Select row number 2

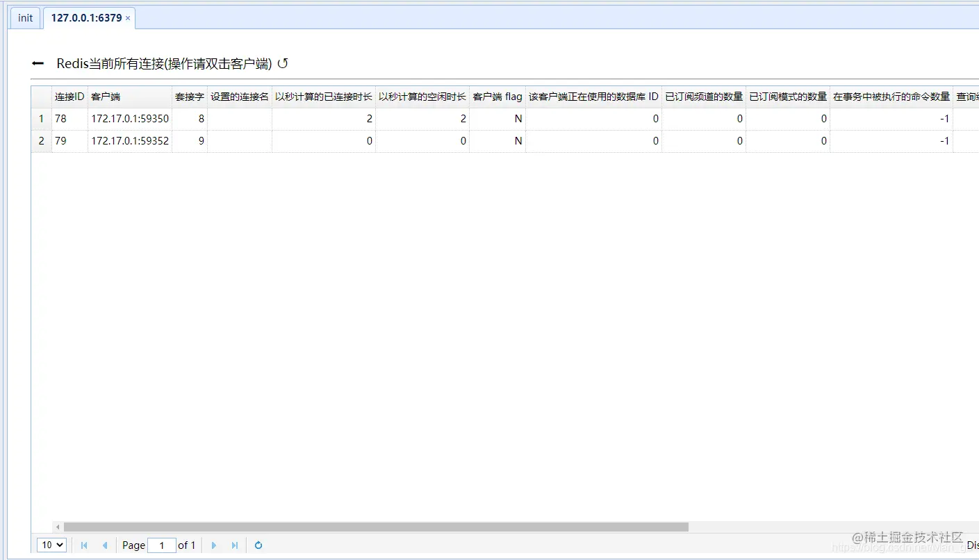coord(42,141)
